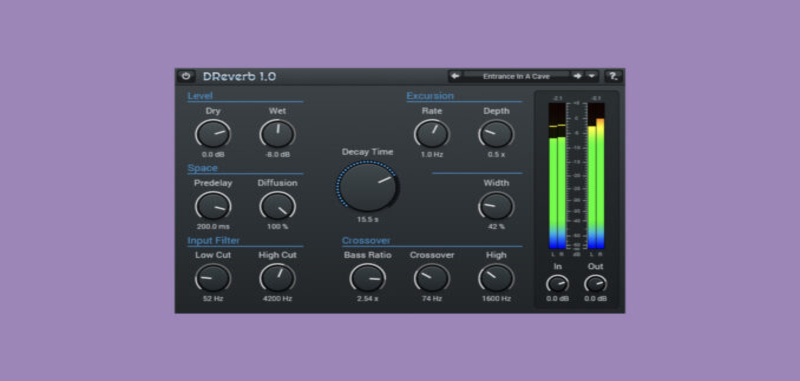Click the Wet level knob

pyautogui.click(x=278, y=134)
